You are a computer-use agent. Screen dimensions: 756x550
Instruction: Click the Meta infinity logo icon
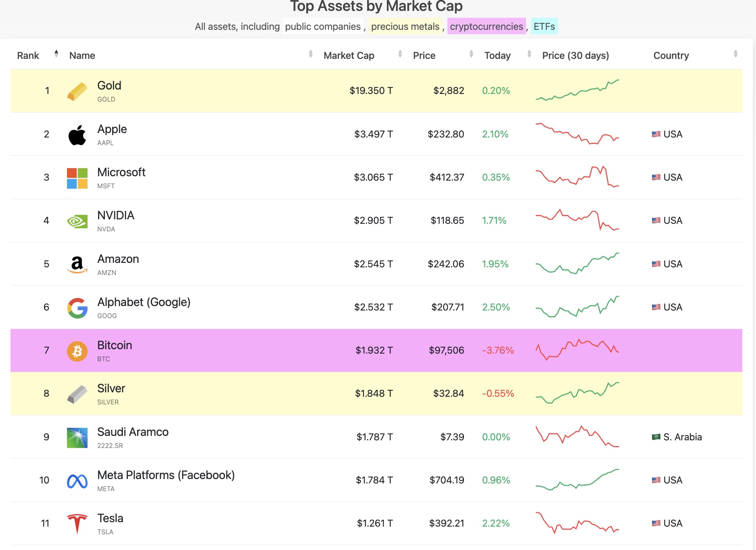[x=77, y=481]
